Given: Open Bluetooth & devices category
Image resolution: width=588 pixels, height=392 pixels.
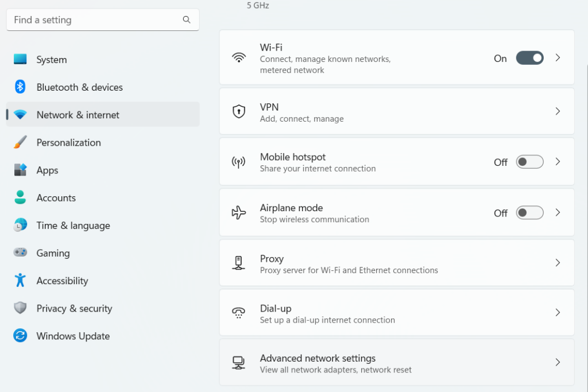Looking at the screenshot, I should pyautogui.click(x=103, y=87).
